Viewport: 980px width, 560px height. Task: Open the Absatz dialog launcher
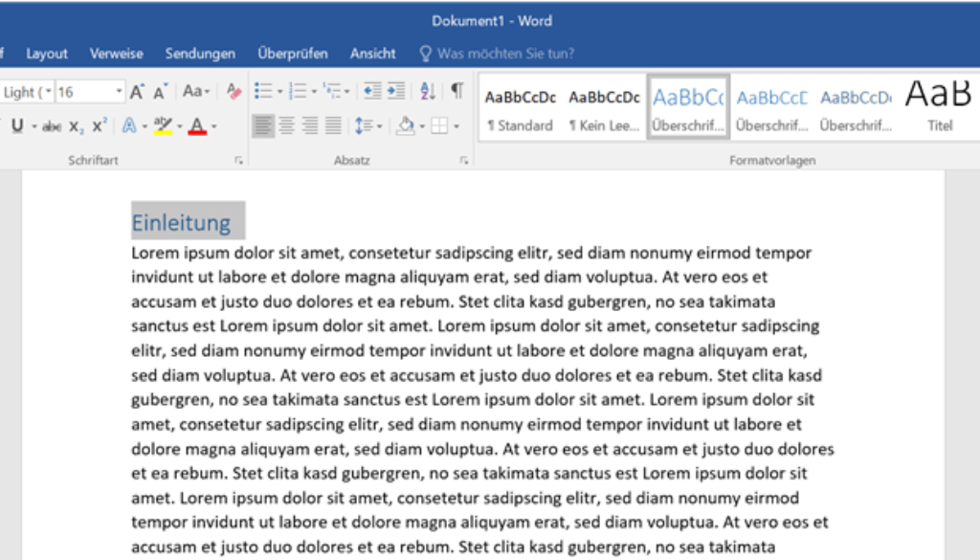coord(464,161)
